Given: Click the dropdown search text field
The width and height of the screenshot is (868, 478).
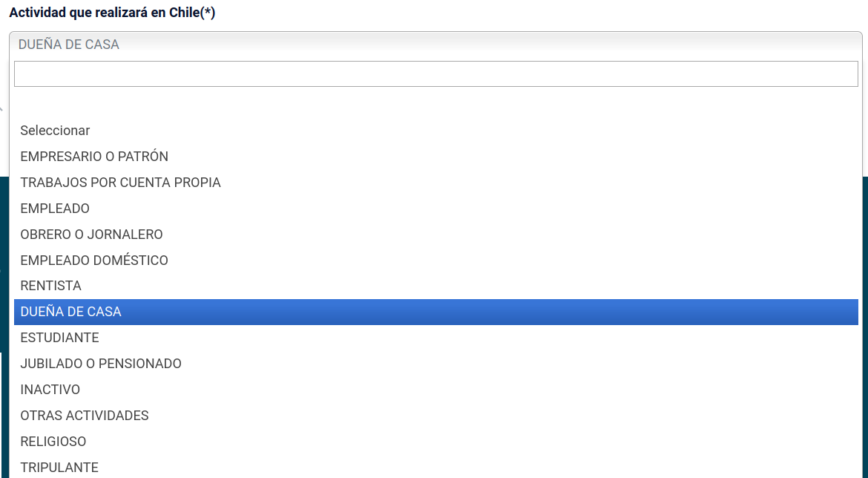Looking at the screenshot, I should coord(435,73).
